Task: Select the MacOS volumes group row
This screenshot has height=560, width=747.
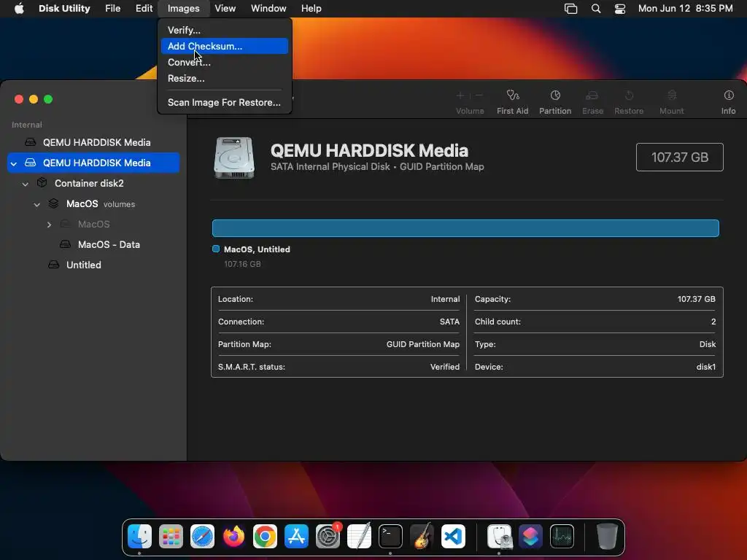Action: tap(93, 204)
